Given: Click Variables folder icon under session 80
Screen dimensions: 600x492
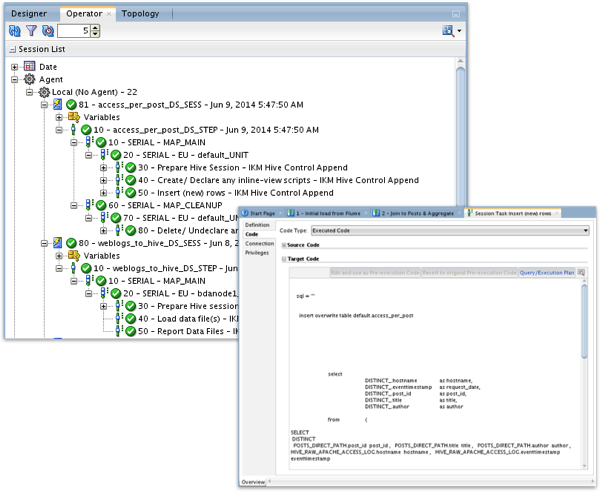Looking at the screenshot, I should [x=73, y=255].
